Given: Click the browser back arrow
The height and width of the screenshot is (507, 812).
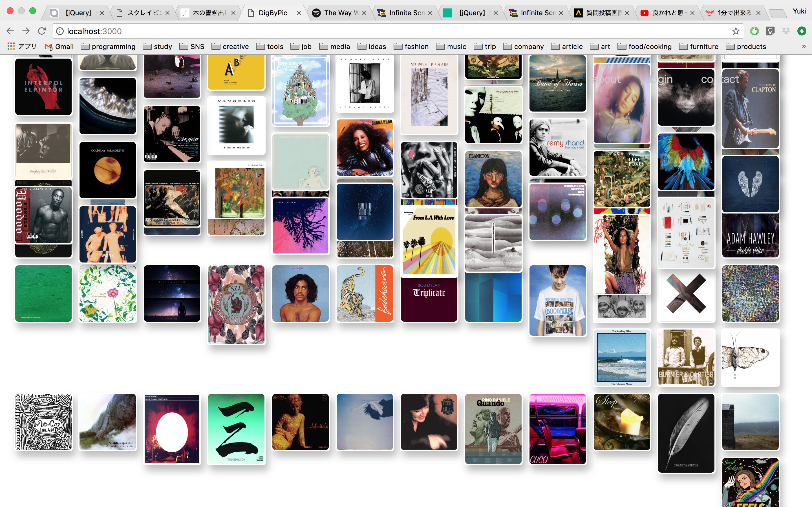Looking at the screenshot, I should [10, 31].
